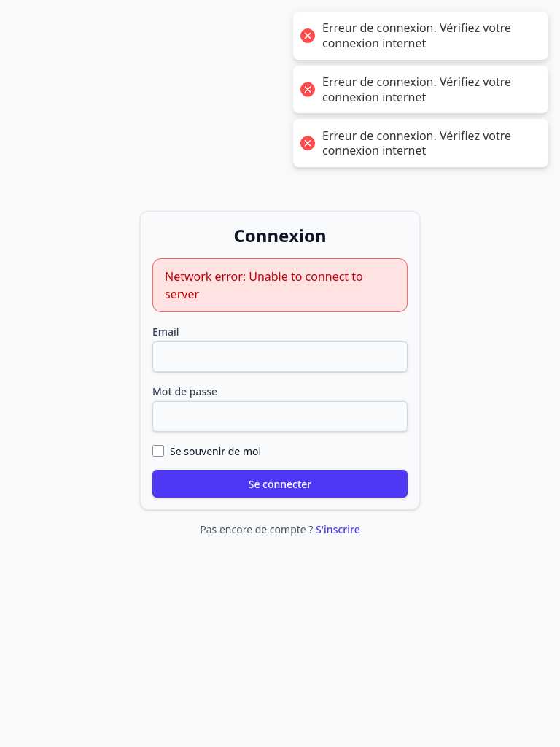The image size is (560, 747).
Task: Click the red X icon in the third error toast
Action: 308,143
